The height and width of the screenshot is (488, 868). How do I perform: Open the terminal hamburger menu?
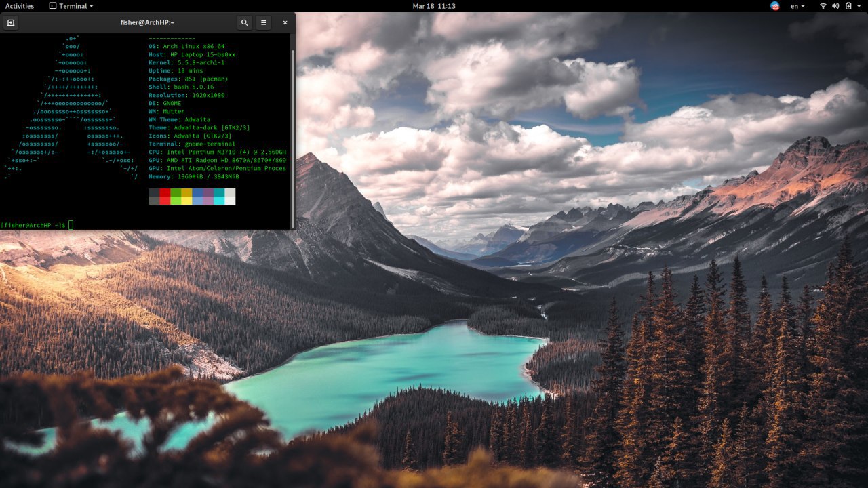click(x=264, y=22)
